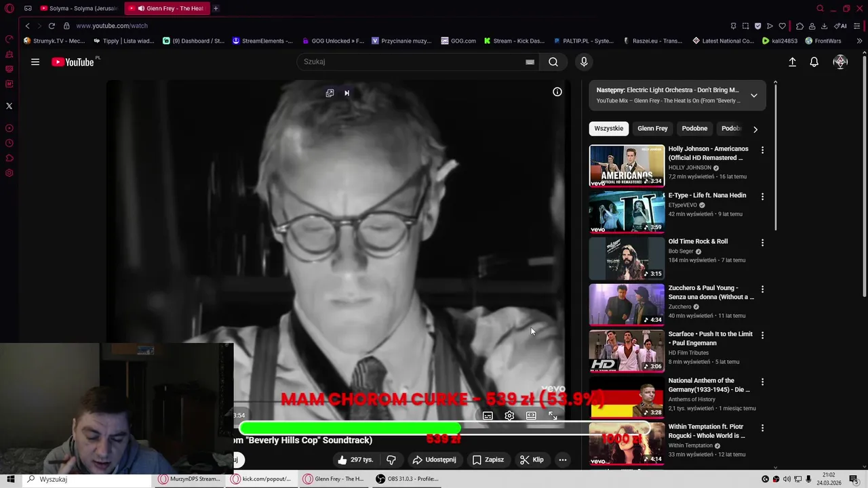Open the Strumyk.TV bookmark

pos(54,41)
